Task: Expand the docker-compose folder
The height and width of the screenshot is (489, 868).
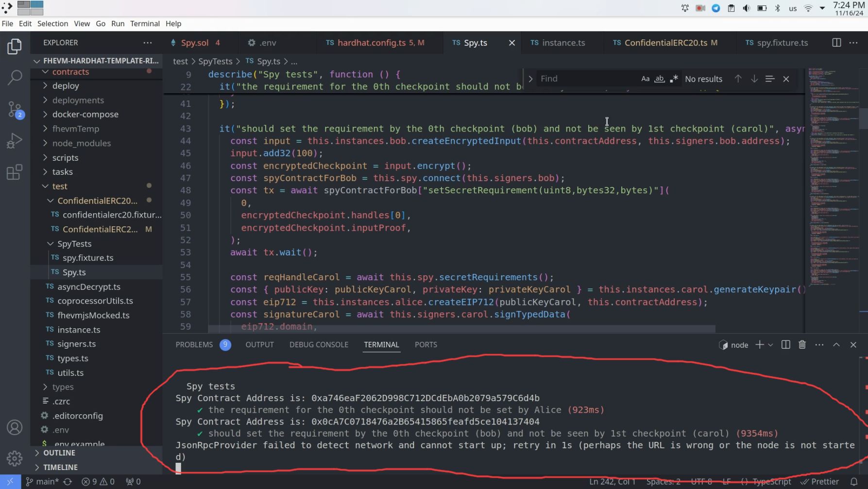Action: pos(85,115)
